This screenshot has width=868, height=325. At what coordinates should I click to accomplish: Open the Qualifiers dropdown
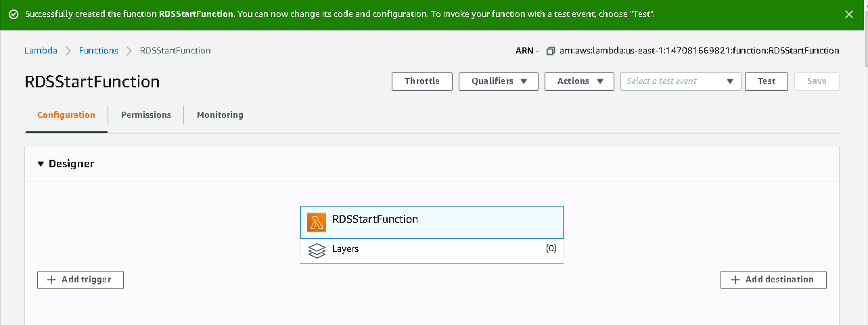coord(498,81)
